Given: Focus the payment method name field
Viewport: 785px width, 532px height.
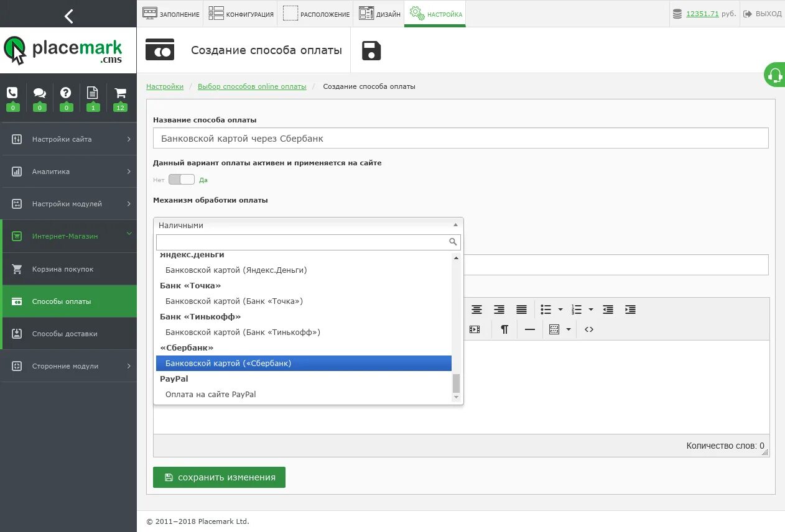Looking at the screenshot, I should [x=460, y=139].
